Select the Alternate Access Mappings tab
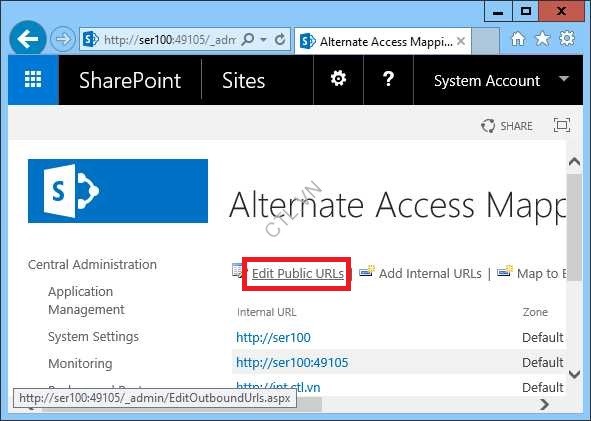Screen dimensions: 591x421 (x=382, y=41)
